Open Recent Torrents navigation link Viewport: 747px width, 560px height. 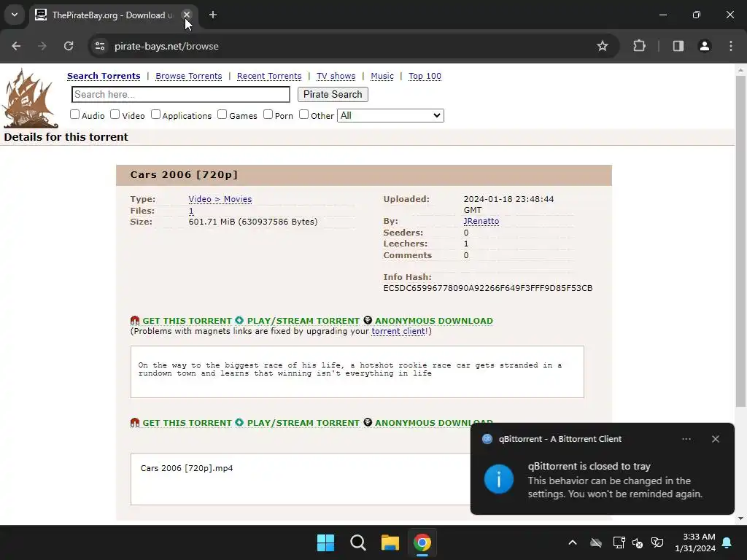click(269, 76)
